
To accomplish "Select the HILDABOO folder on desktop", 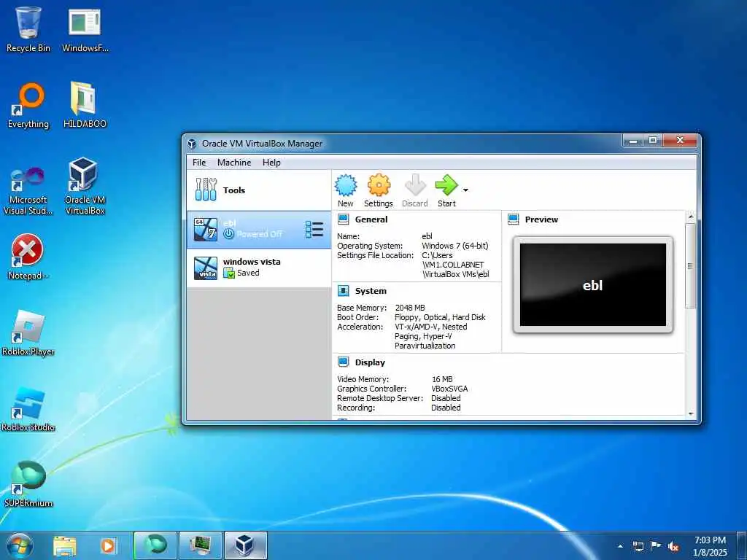I will (x=85, y=106).
